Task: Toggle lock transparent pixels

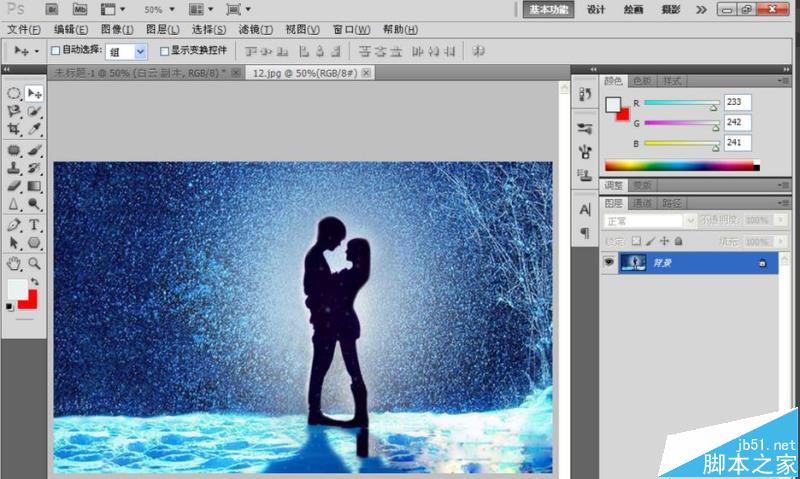Action: tap(636, 241)
